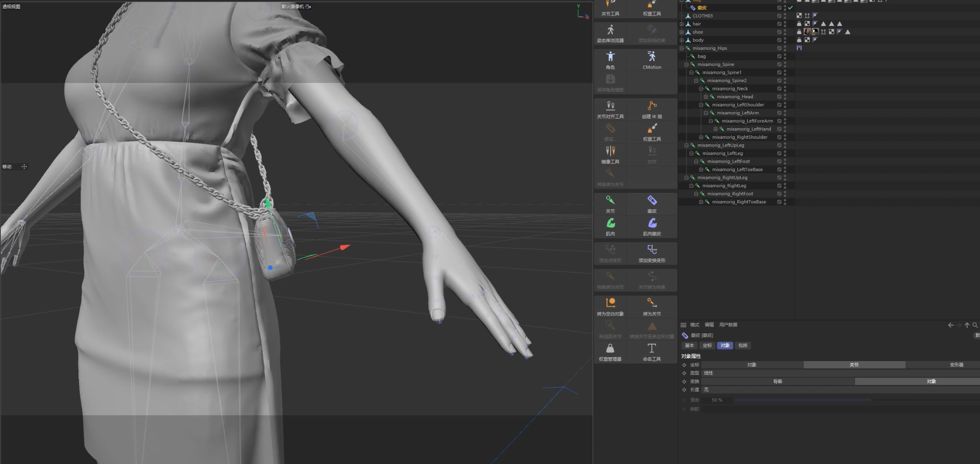Open the attribute manager hamburger menu
Screen dimensions: 980x464
pos(684,325)
